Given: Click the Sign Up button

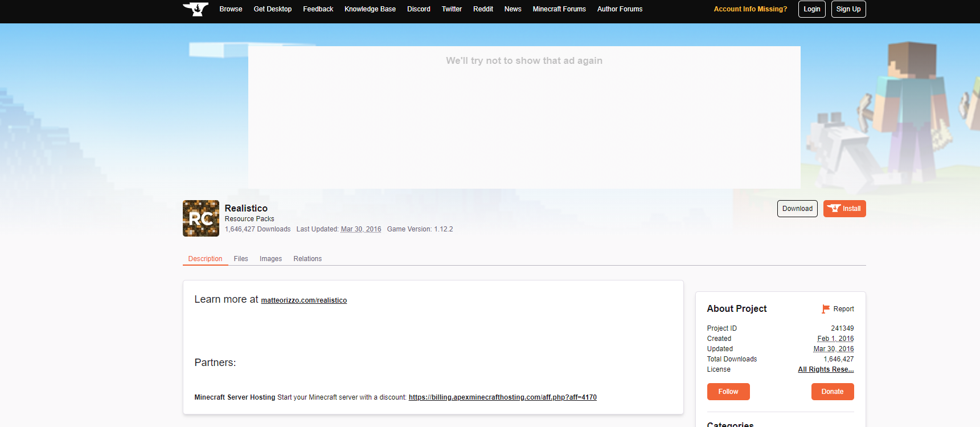Looking at the screenshot, I should (848, 9).
